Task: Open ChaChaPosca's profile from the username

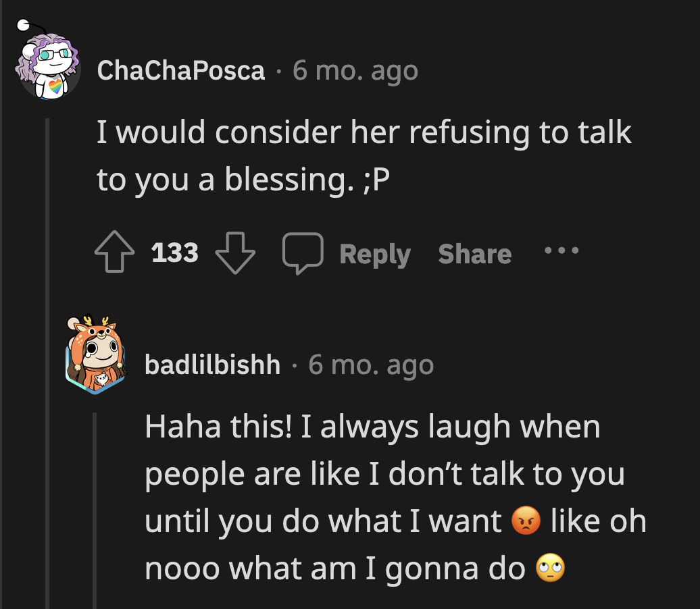Action: 181,70
